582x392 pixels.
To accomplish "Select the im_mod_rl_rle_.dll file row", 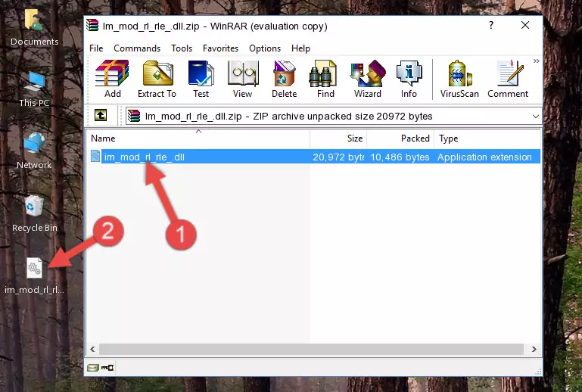I will [313, 157].
